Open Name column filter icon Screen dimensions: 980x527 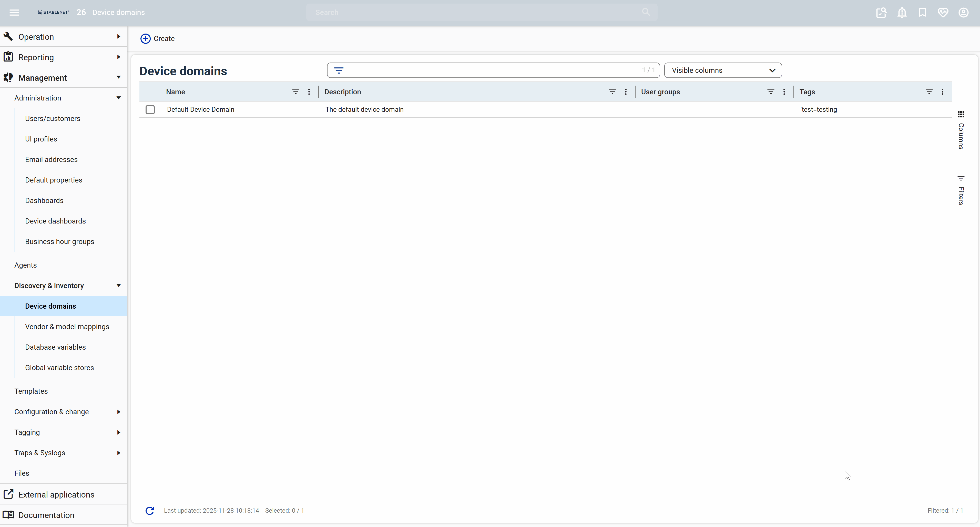coord(295,92)
